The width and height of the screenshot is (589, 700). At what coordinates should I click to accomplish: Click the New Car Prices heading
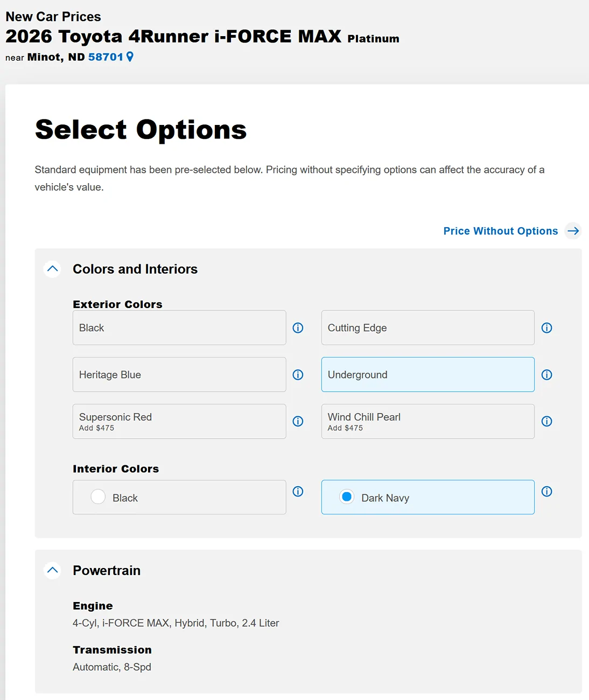[x=53, y=17]
